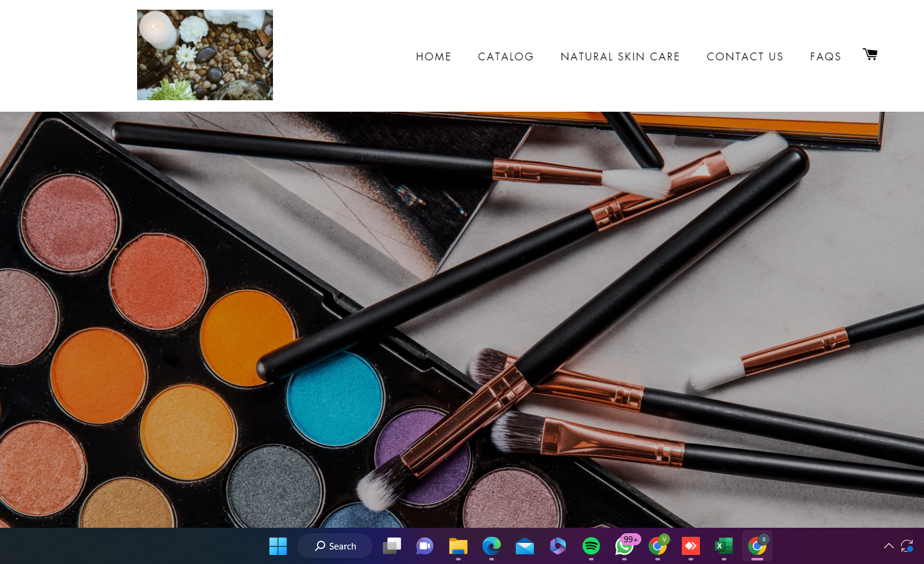The height and width of the screenshot is (564, 924).
Task: Click the store logo image
Action: [x=205, y=55]
